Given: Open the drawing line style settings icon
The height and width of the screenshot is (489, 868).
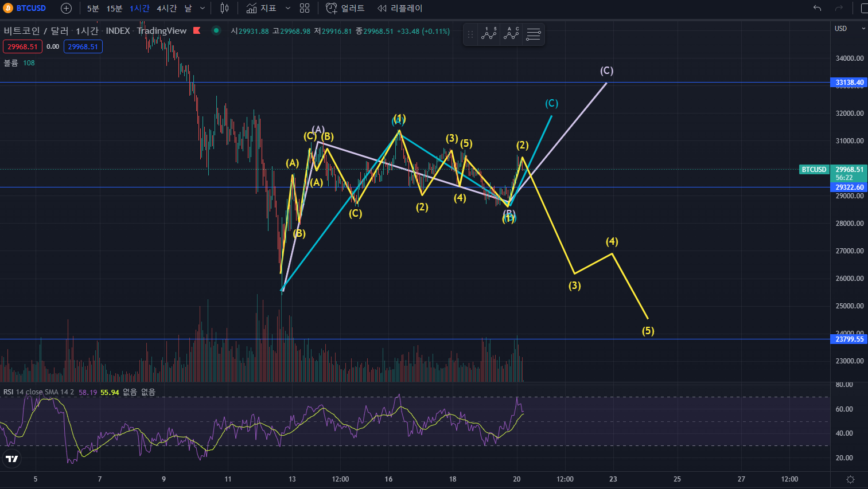Looking at the screenshot, I should (x=534, y=34).
